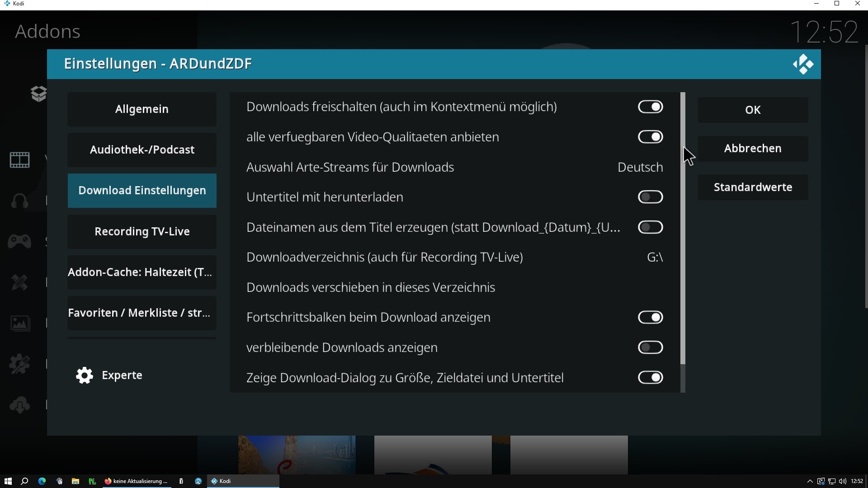Viewport: 868px width, 488px height.
Task: Switch to the Allgemein settings category
Action: point(142,109)
